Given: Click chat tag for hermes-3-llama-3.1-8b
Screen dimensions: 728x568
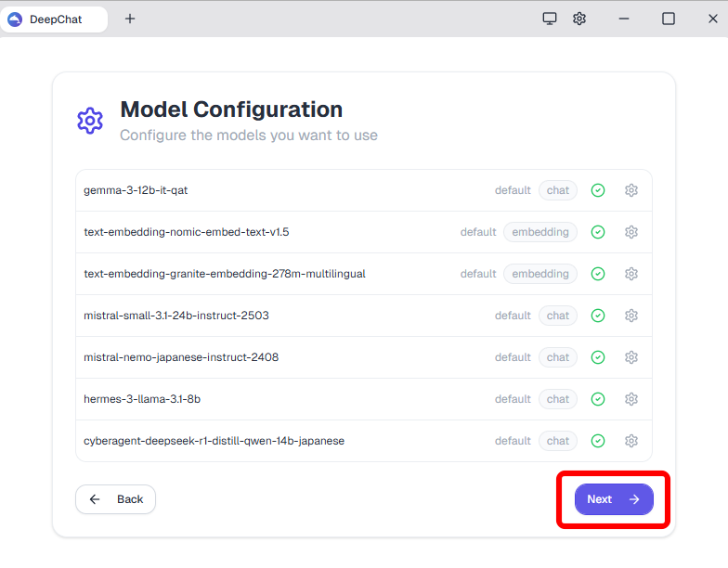Looking at the screenshot, I should click(557, 399).
